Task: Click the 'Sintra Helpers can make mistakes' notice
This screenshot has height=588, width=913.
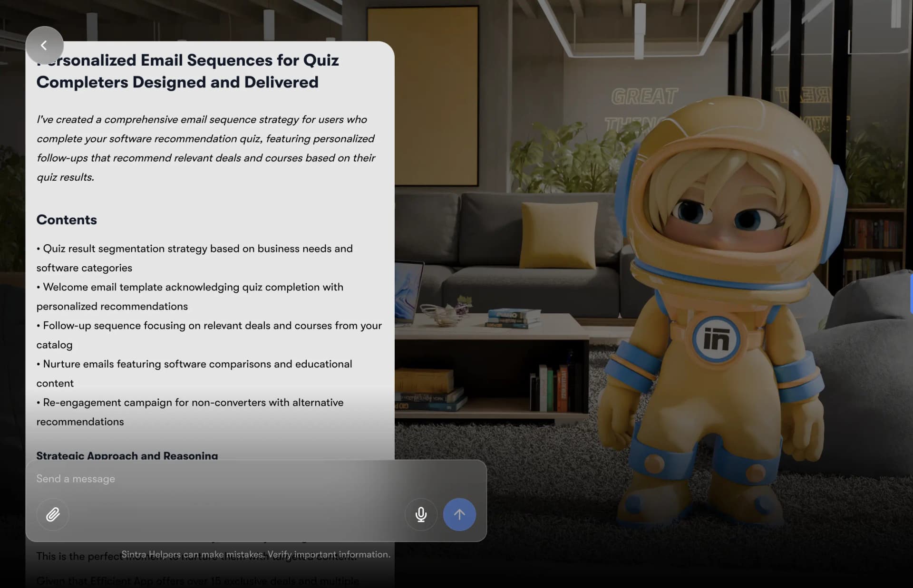Action: pyautogui.click(x=256, y=554)
